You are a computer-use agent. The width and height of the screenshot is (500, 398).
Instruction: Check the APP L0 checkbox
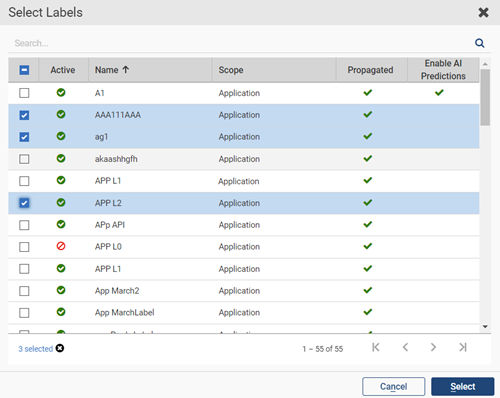click(x=24, y=247)
